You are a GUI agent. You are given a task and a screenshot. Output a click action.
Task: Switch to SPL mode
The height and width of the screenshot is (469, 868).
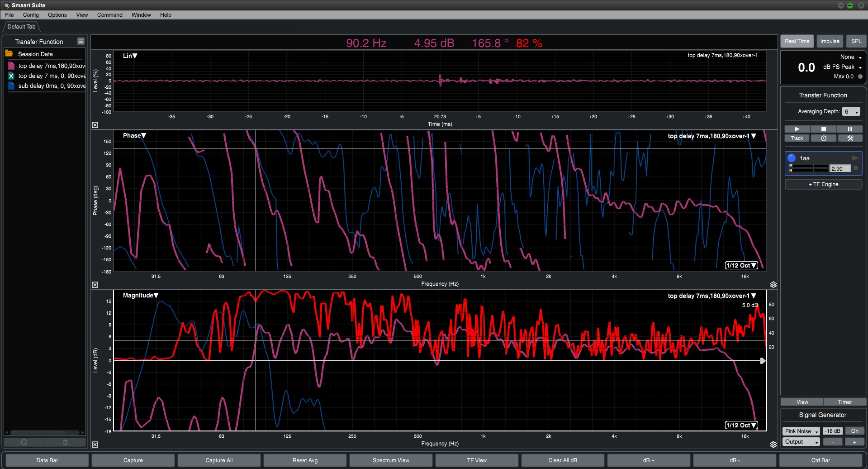tap(856, 41)
